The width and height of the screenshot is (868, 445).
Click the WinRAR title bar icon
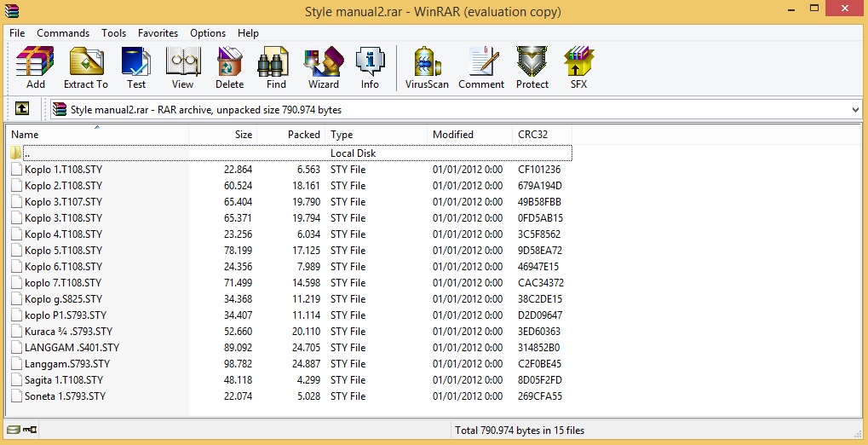pyautogui.click(x=12, y=10)
